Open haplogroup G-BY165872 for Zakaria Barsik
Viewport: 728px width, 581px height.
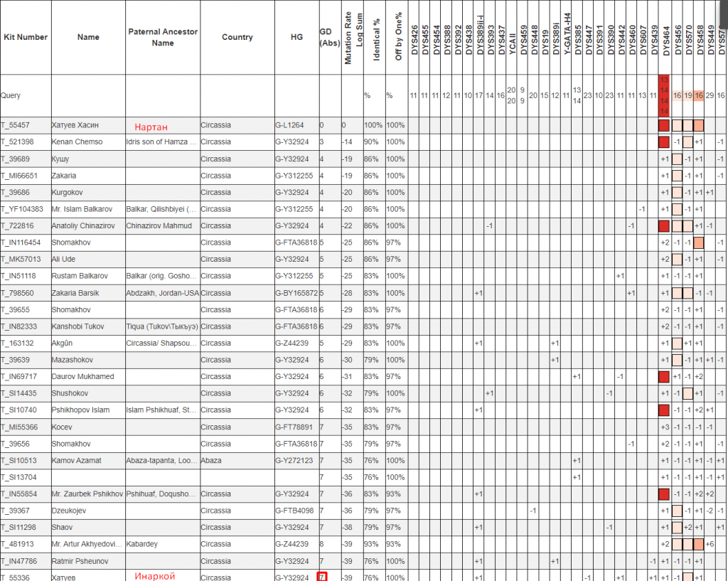point(296,293)
